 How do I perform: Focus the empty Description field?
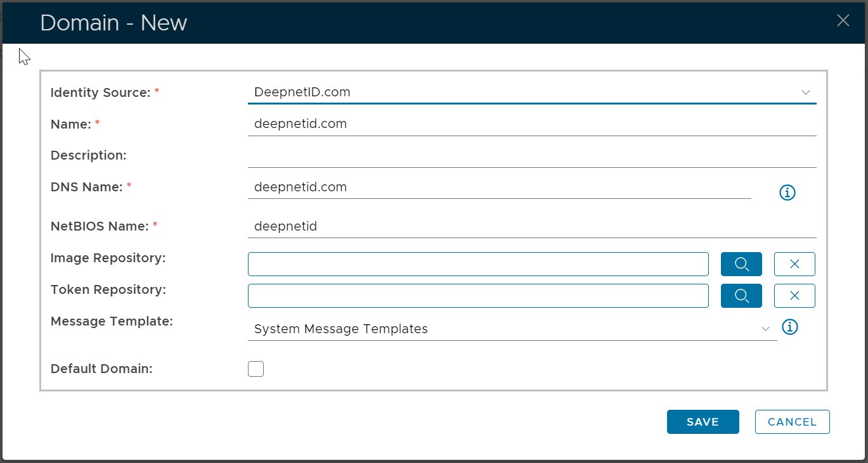[x=531, y=156]
